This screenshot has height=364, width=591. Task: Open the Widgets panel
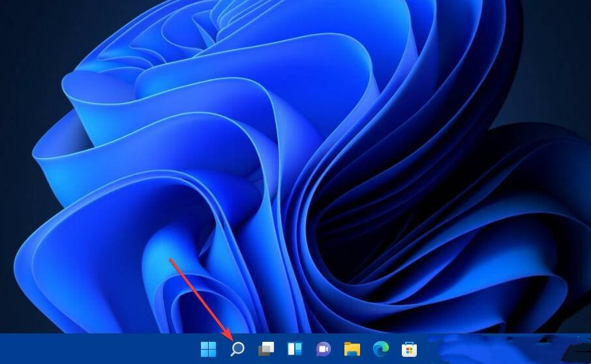[x=295, y=349]
